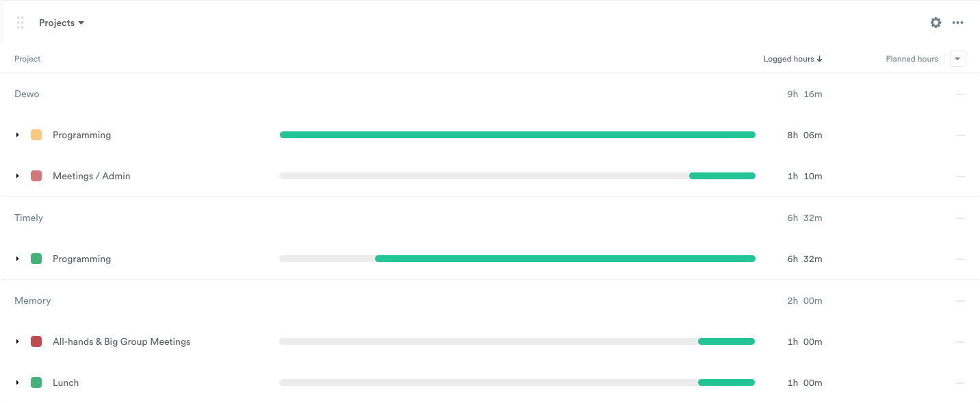The height and width of the screenshot is (403, 980).
Task: Open the Projects dropdown title
Action: tap(61, 23)
